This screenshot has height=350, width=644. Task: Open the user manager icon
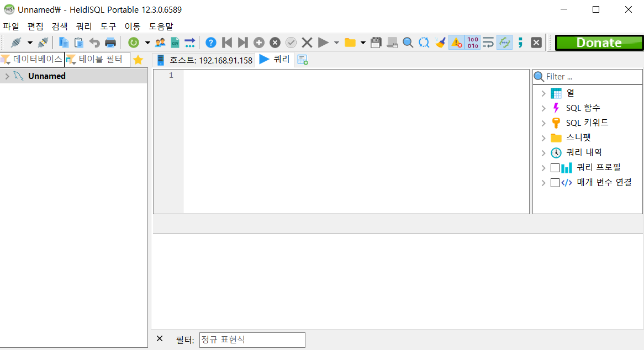click(160, 43)
